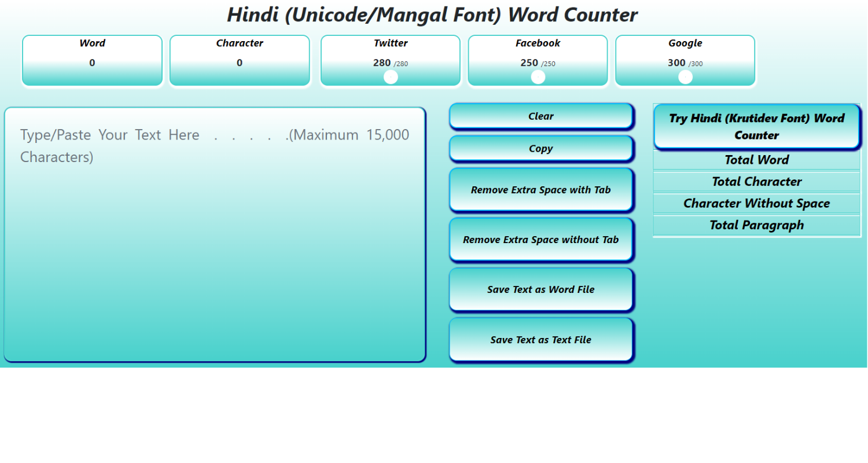The height and width of the screenshot is (463, 868).
Task: Toggle the Google character limit switch
Action: (685, 76)
